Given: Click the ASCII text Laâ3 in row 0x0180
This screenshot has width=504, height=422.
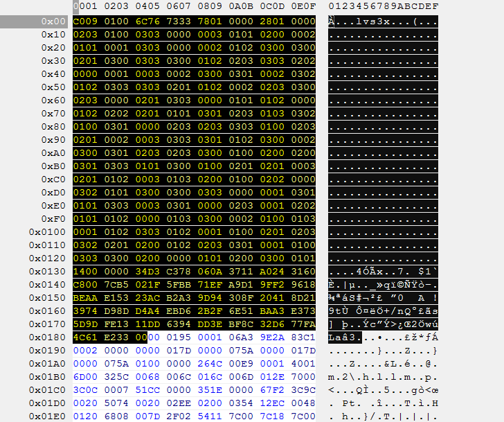Looking at the screenshot, I should [342, 337].
